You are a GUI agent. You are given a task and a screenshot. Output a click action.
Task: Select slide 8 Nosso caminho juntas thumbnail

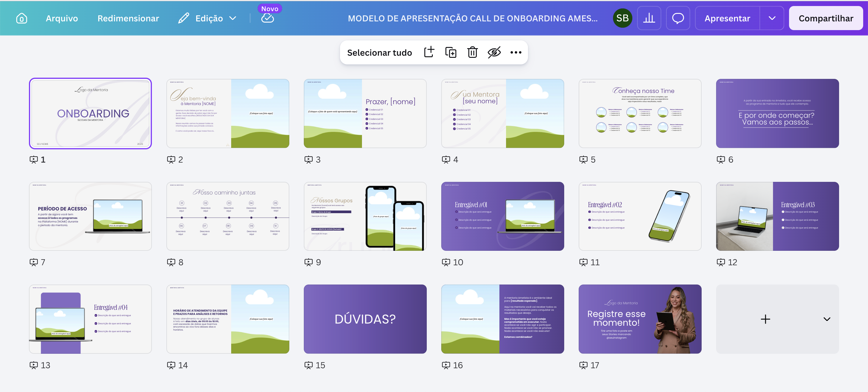(x=228, y=216)
